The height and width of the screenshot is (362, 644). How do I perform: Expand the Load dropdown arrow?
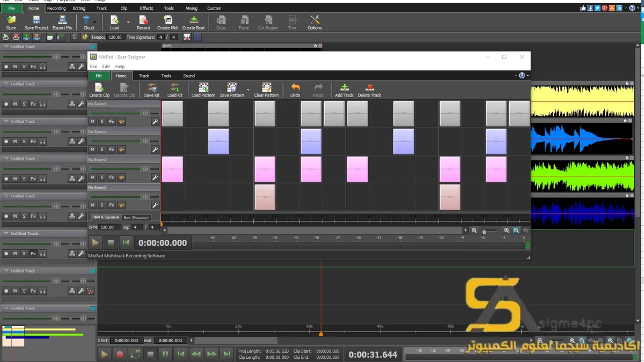(x=128, y=23)
